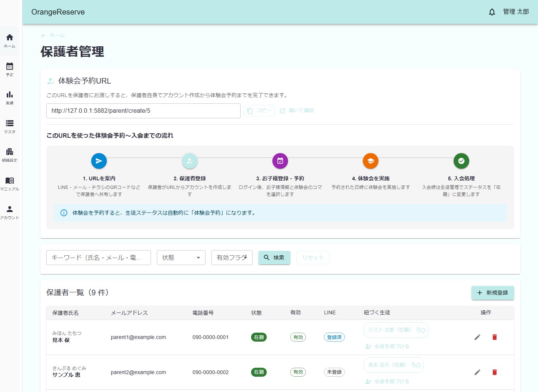This screenshot has height=392, width=538.
Task: Open 実績 chart in sidebar
Action: point(10,98)
